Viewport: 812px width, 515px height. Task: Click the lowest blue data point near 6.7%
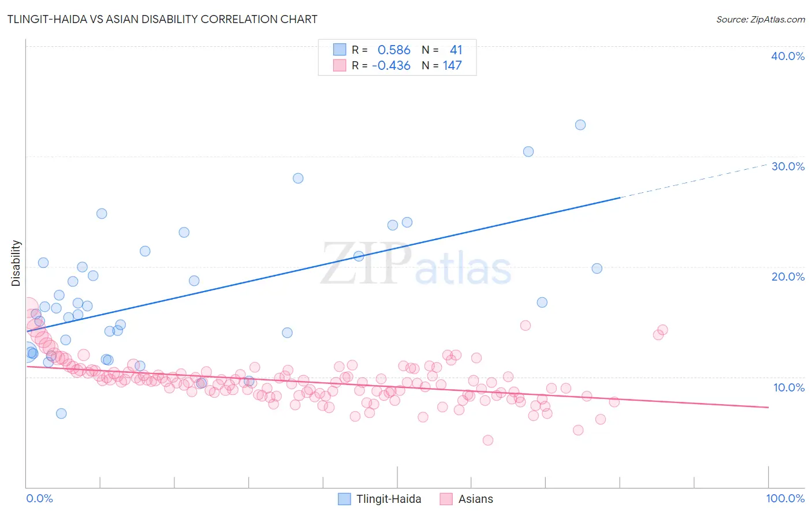point(61,413)
